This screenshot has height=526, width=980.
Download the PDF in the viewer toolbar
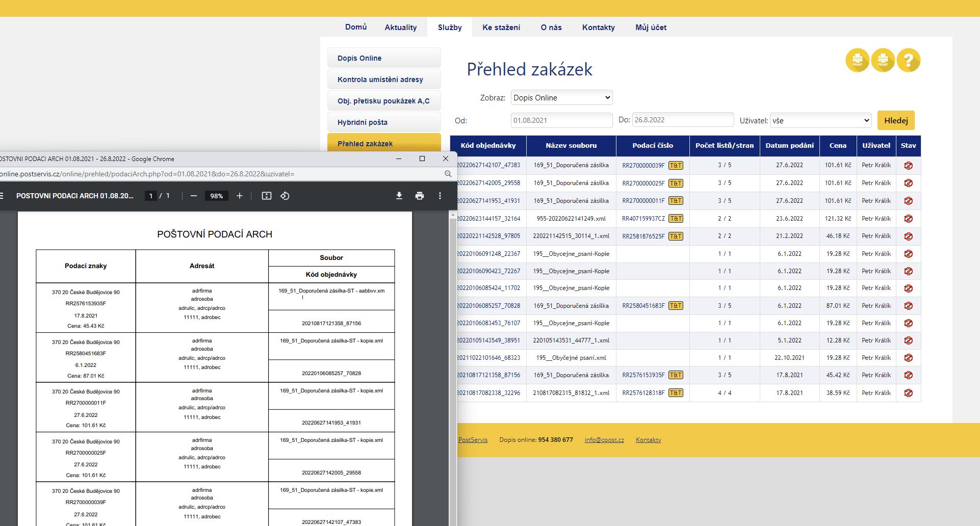(x=399, y=196)
